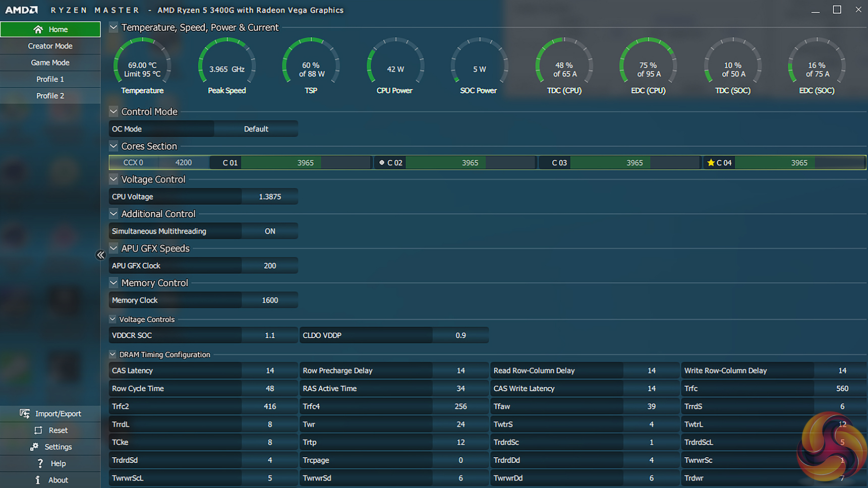Collapse the Temperature, Speed, Power & Current section
Screen dimensions: 868x488
tap(113, 28)
